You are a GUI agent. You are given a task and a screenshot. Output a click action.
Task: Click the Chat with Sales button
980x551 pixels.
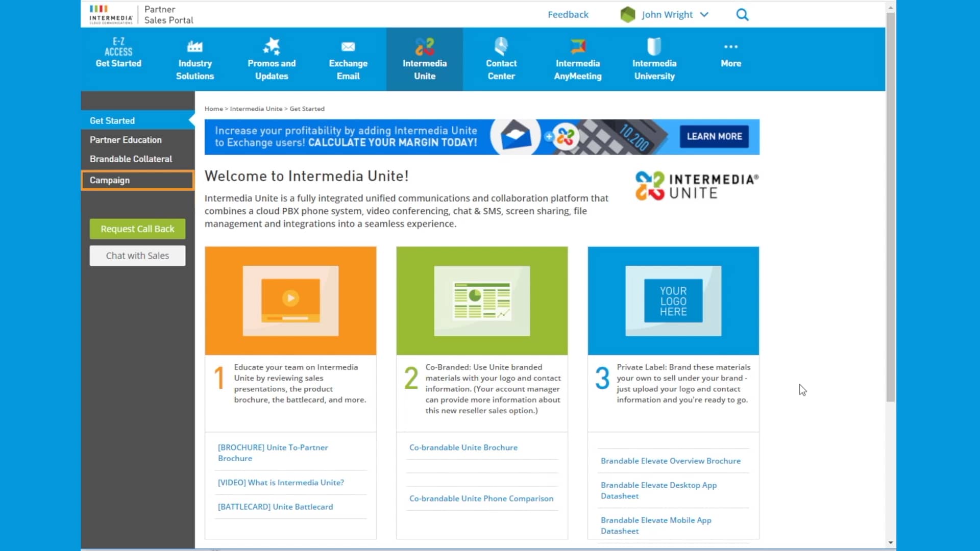[137, 256]
